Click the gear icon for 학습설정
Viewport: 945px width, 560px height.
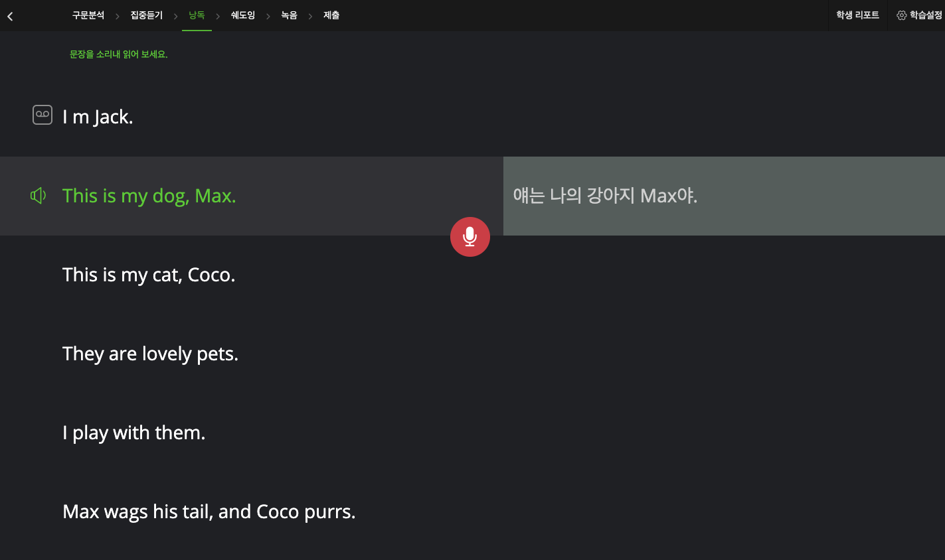coord(901,15)
